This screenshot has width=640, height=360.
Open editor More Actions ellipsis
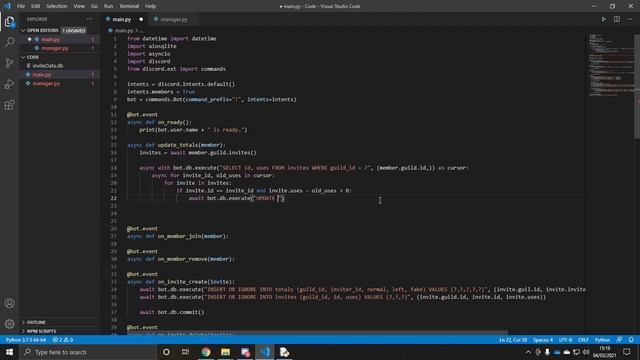[629, 19]
